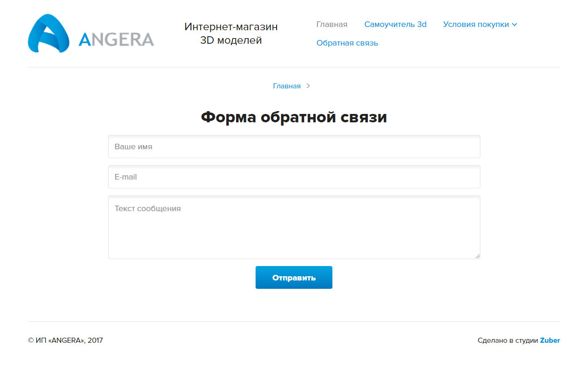This screenshot has width=588, height=373.
Task: Open the Главная menu item in header
Action: click(x=331, y=25)
